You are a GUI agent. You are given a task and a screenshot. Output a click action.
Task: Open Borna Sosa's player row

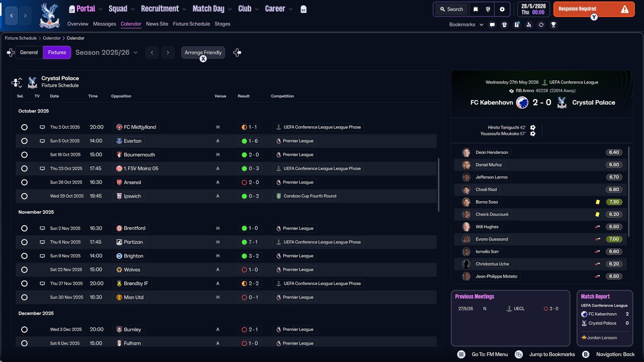pos(541,202)
